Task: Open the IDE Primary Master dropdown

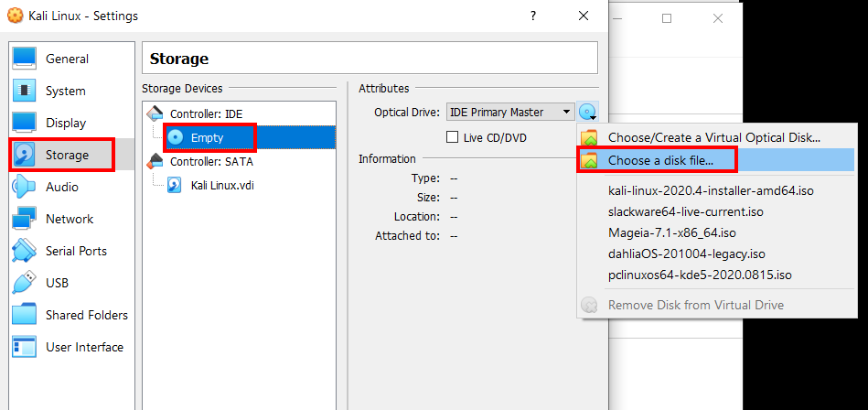Action: pos(510,112)
